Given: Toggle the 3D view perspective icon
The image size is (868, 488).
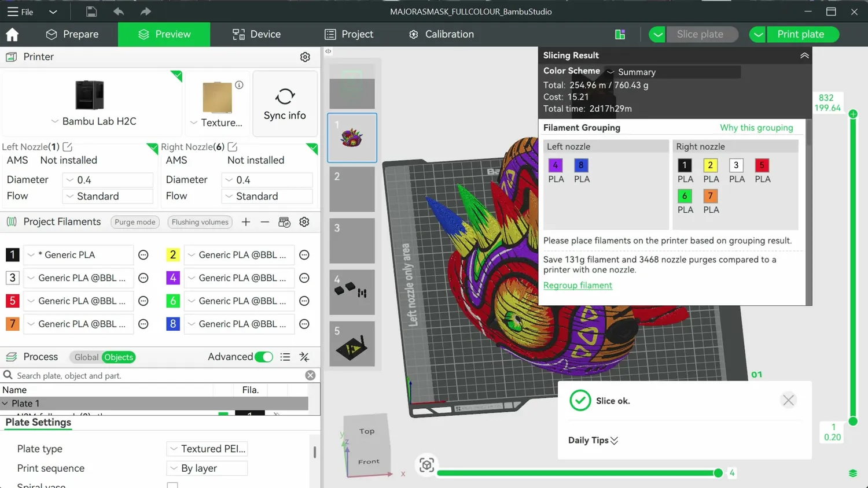Looking at the screenshot, I should (x=427, y=465).
